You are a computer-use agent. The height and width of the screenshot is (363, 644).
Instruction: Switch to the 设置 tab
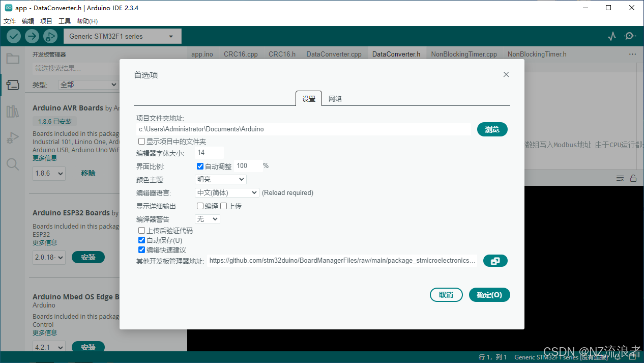pos(309,99)
